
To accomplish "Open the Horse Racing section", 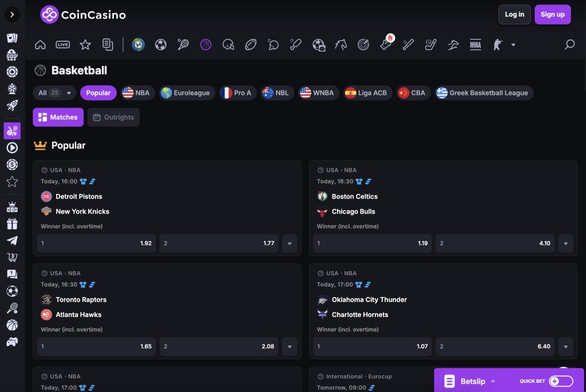I will [x=341, y=44].
